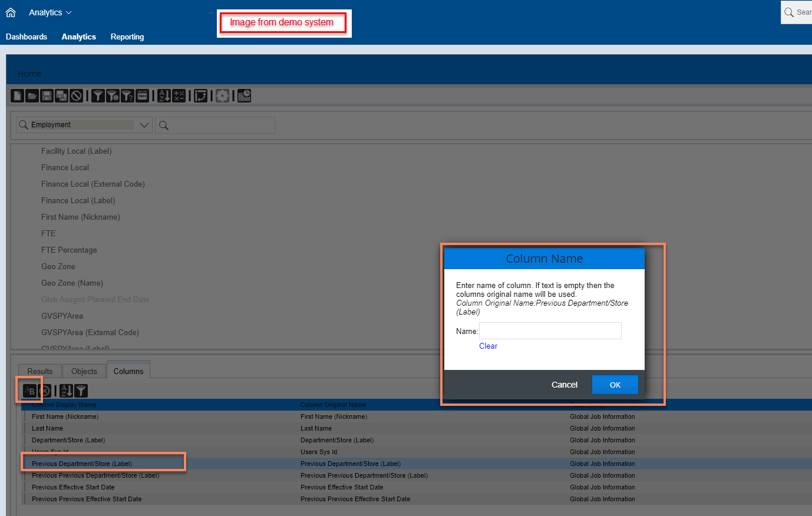812x516 pixels.
Task: Click OK in Column Name dialog
Action: 615,385
